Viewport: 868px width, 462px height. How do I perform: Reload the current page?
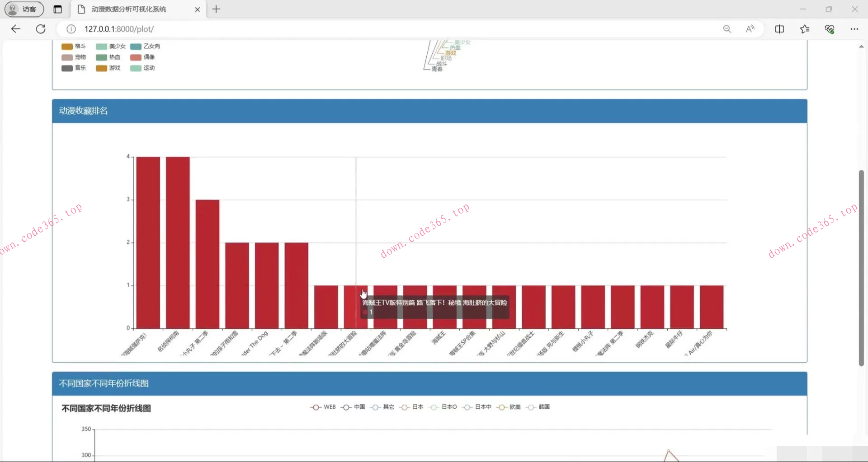[41, 29]
